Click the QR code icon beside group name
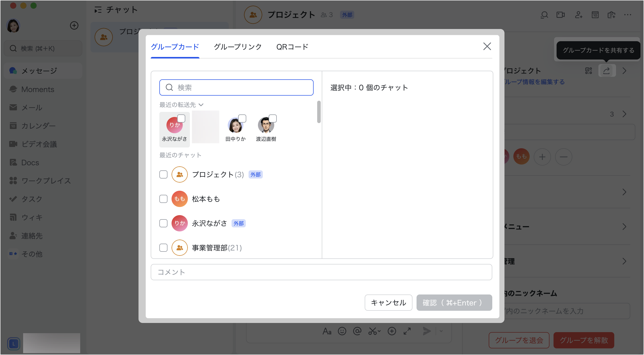 [589, 71]
